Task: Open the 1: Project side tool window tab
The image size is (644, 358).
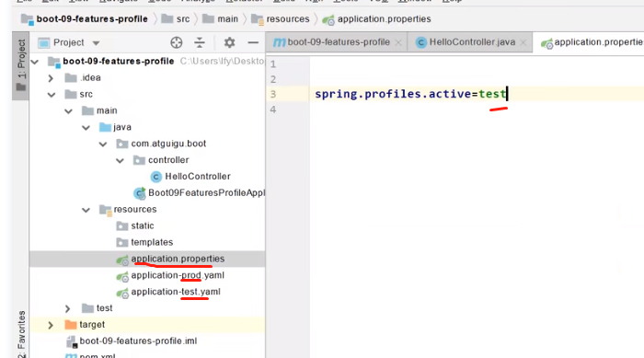Action: pos(21,65)
